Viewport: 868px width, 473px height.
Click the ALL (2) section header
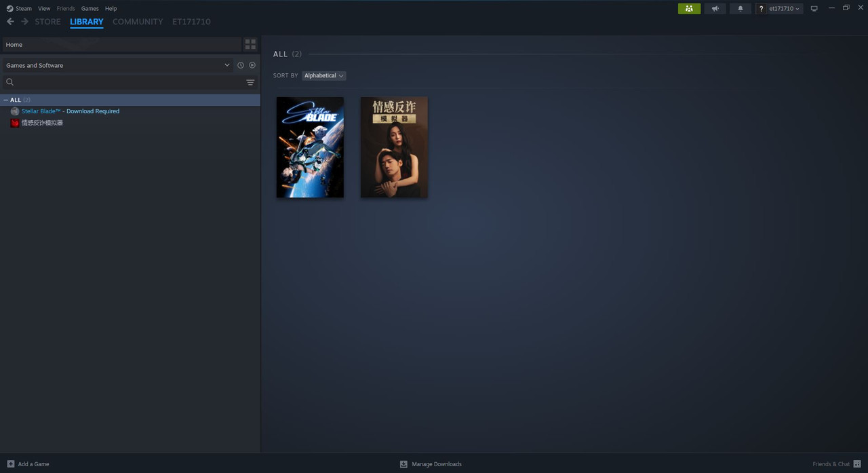[288, 54]
